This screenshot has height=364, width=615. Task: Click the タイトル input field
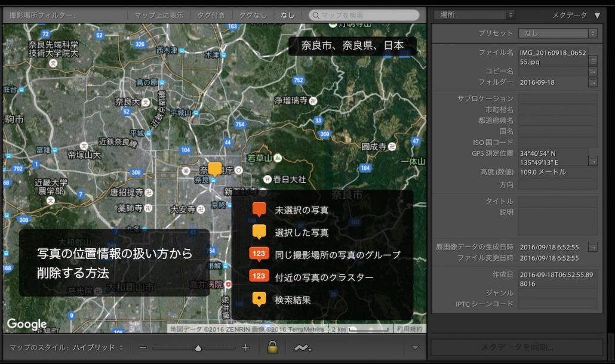click(x=558, y=202)
